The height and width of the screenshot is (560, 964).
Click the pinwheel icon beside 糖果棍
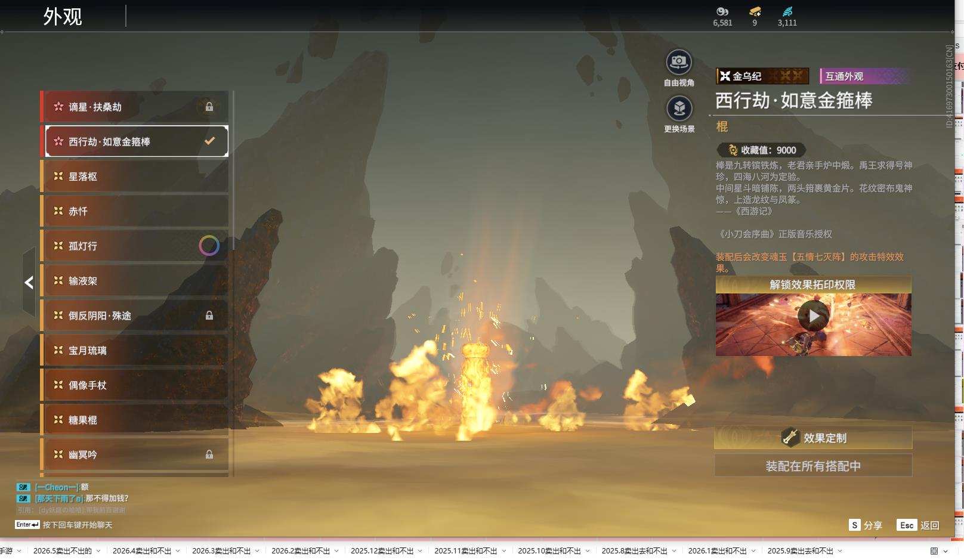(x=58, y=420)
